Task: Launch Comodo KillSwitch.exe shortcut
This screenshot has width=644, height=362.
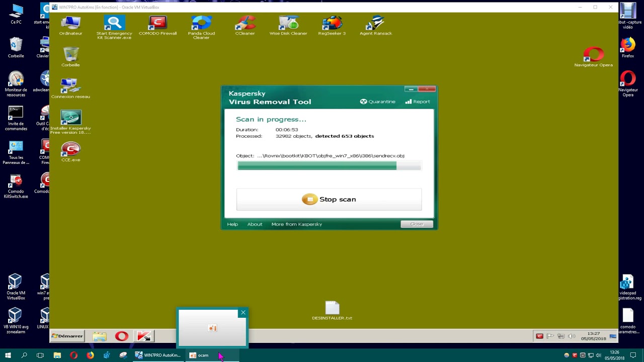Action: point(16,187)
